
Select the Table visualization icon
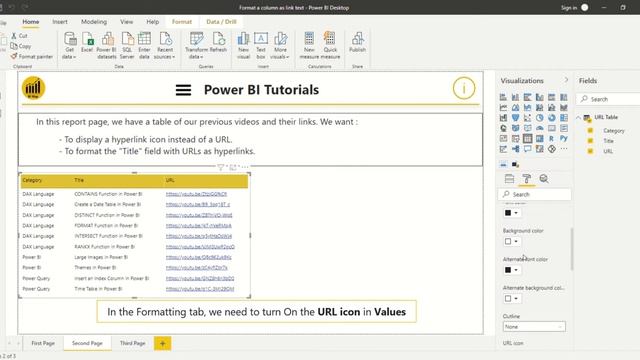527,138
